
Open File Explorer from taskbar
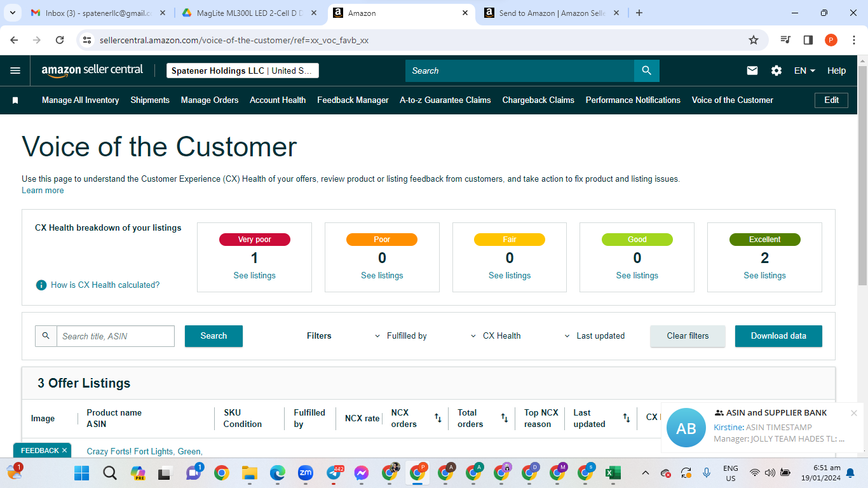click(x=249, y=473)
